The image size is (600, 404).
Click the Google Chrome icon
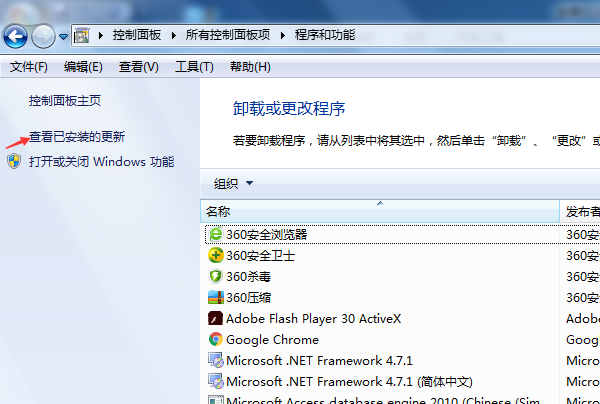tap(215, 339)
